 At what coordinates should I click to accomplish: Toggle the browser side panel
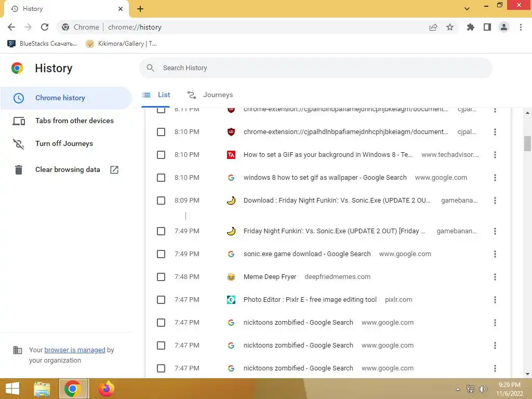[x=487, y=27]
